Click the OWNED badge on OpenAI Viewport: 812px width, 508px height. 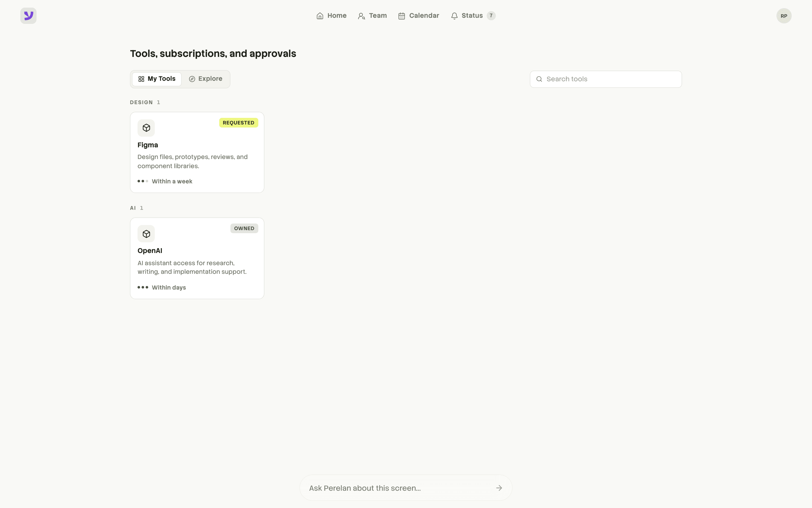point(244,228)
